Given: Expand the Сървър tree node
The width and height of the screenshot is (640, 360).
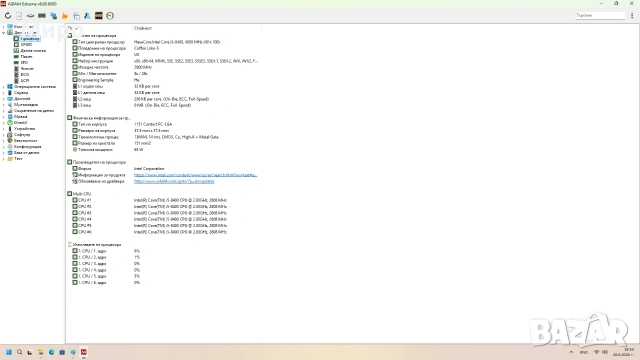Looking at the screenshot, I should pyautogui.click(x=4, y=93).
